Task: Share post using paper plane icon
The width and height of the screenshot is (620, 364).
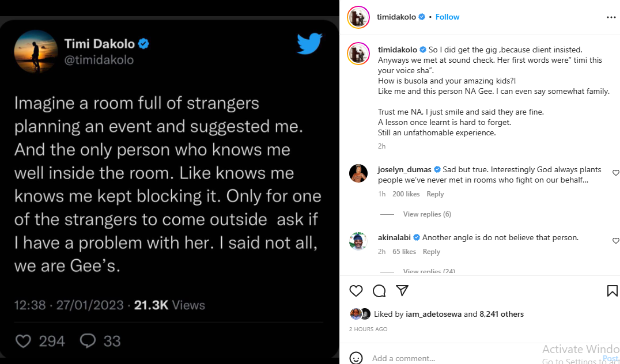Action: 402,291
